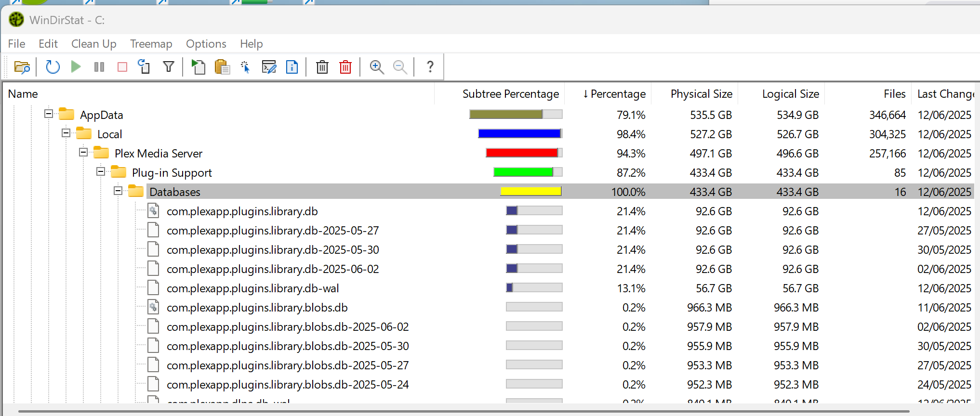
Task: Select the row com.plexapp.plugins.library.blobs.db-2025-06-02
Action: pos(488,326)
